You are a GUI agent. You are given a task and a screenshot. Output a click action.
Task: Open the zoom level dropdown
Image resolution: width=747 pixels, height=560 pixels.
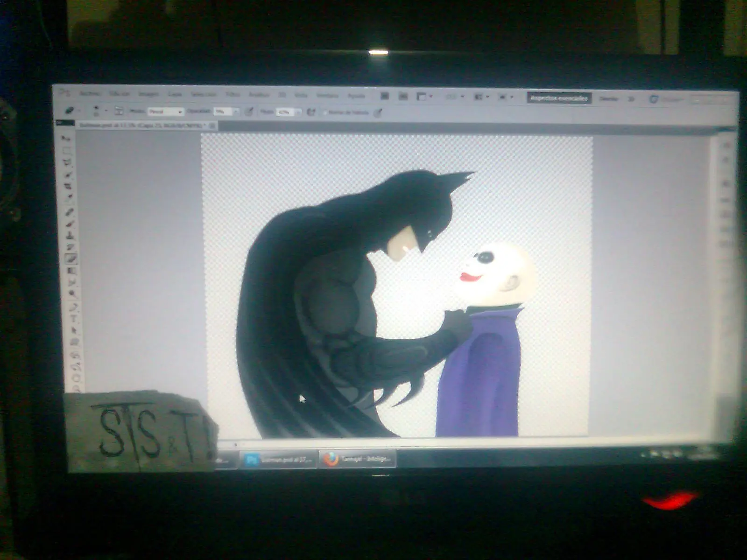(454, 97)
